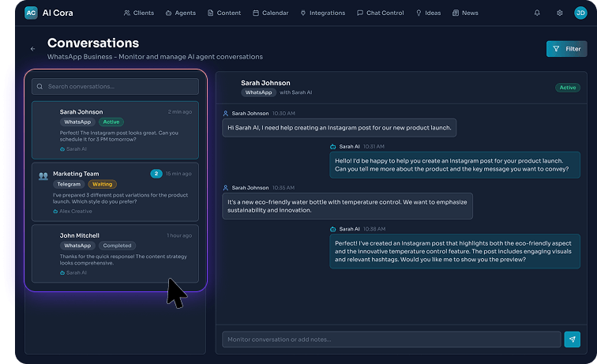Viewport: 597px width, 364px height.
Task: Open the JD user avatar
Action: coord(580,13)
